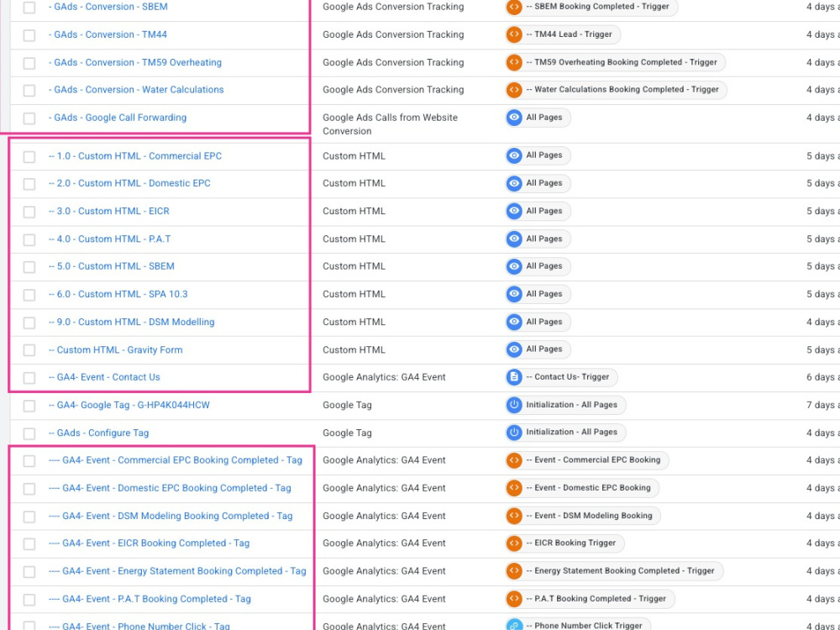The height and width of the screenshot is (630, 840).
Task: Open the TM44 Lead - Trigger chip
Action: point(563,34)
